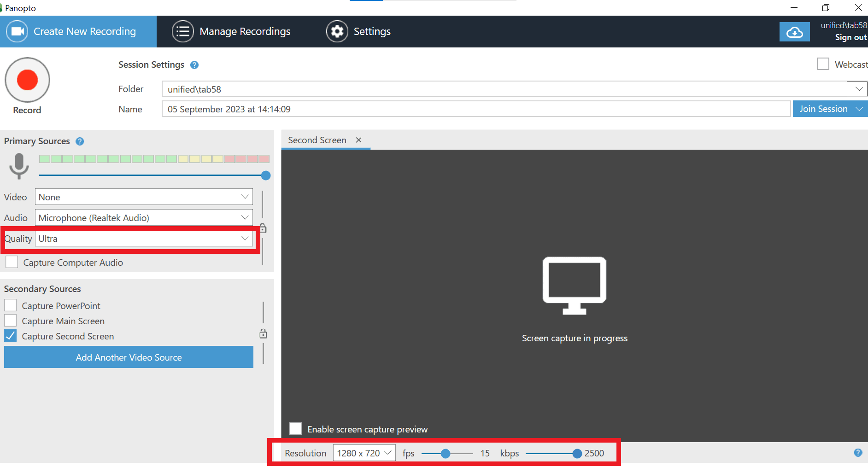The height and width of the screenshot is (467, 868).
Task: Toggle Capture Computer Audio checkbox
Action: (12, 263)
